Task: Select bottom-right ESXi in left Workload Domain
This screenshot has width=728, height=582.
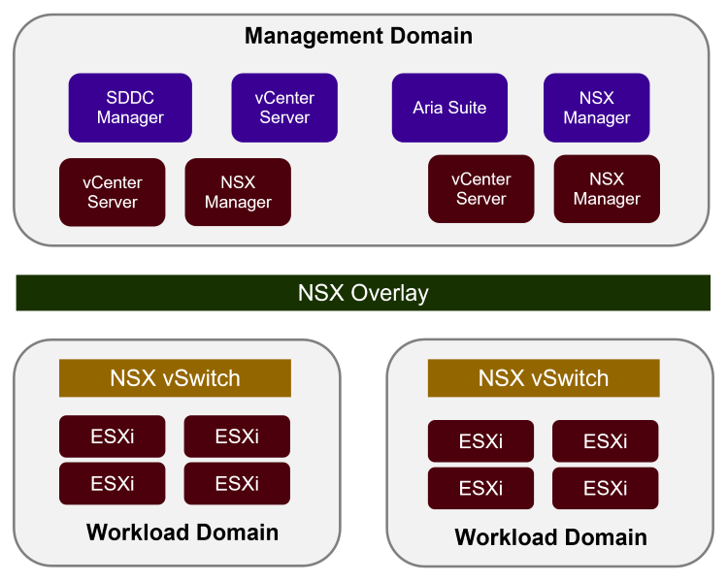Action: click(237, 484)
